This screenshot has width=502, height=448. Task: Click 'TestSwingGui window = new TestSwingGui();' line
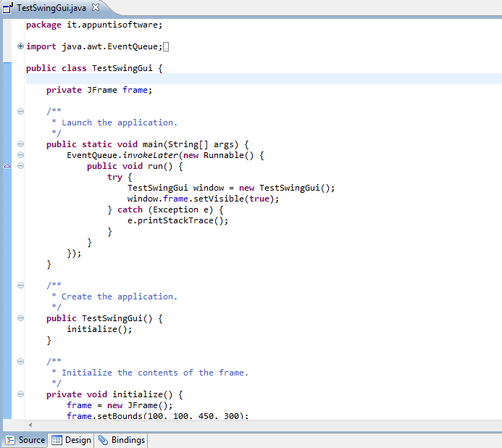tap(231, 188)
